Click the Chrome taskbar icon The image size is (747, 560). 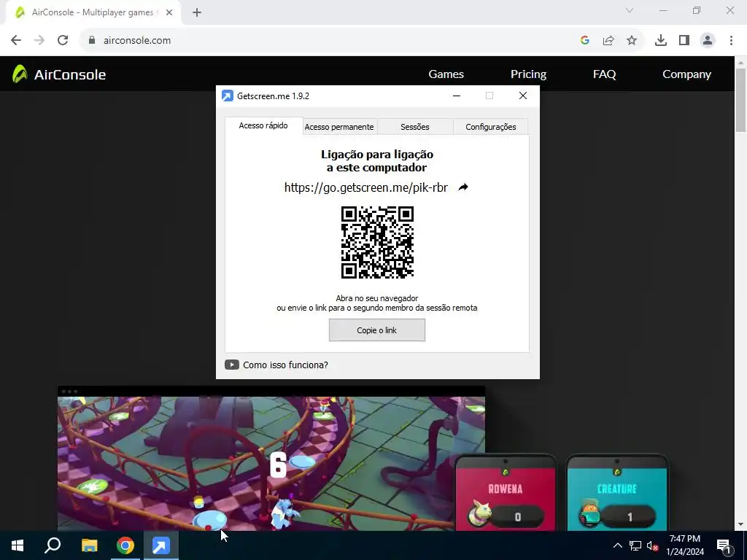(125, 545)
